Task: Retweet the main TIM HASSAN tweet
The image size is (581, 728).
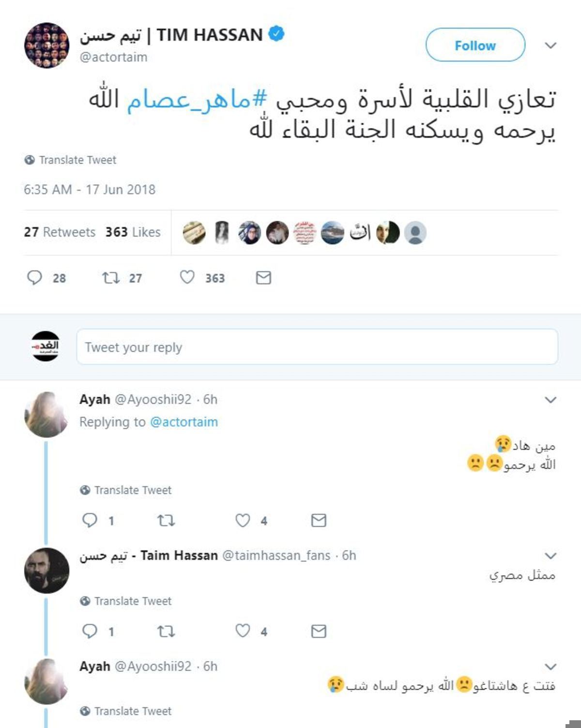Action: (110, 277)
